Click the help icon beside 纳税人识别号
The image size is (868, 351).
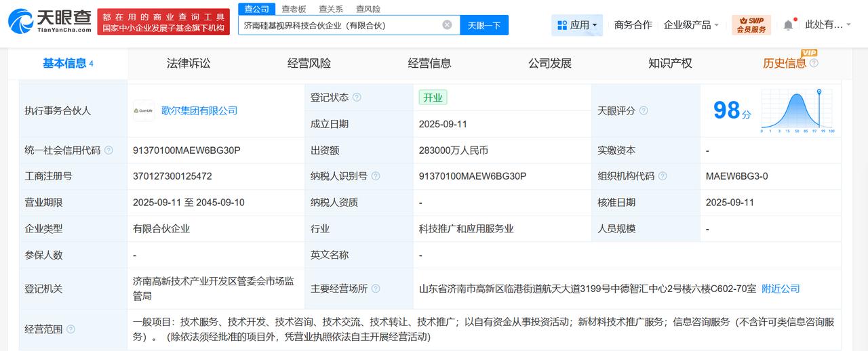tap(376, 176)
